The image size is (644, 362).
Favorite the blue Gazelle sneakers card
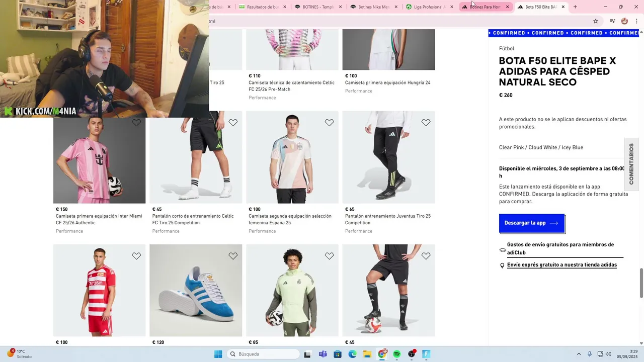233,256
